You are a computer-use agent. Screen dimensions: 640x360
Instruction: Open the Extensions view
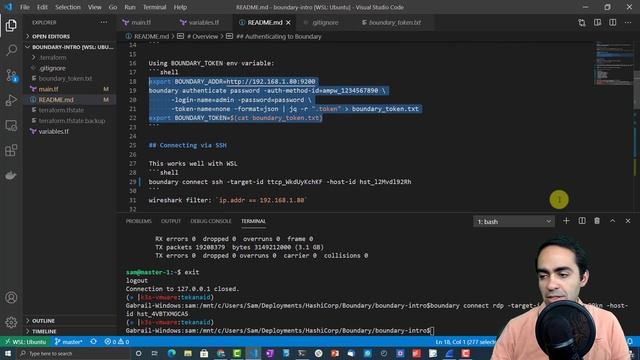tap(11, 150)
